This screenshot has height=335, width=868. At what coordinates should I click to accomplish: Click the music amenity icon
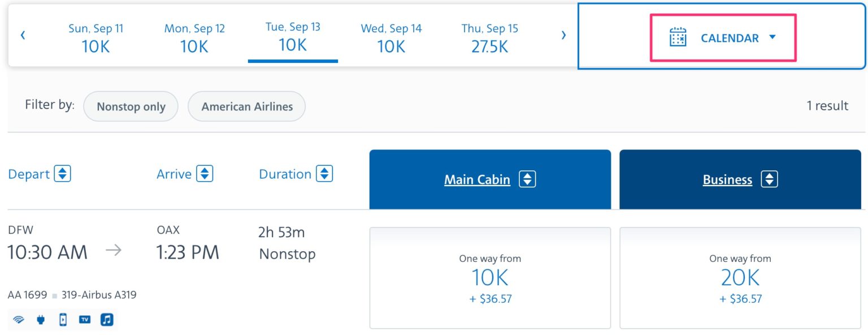(x=107, y=319)
